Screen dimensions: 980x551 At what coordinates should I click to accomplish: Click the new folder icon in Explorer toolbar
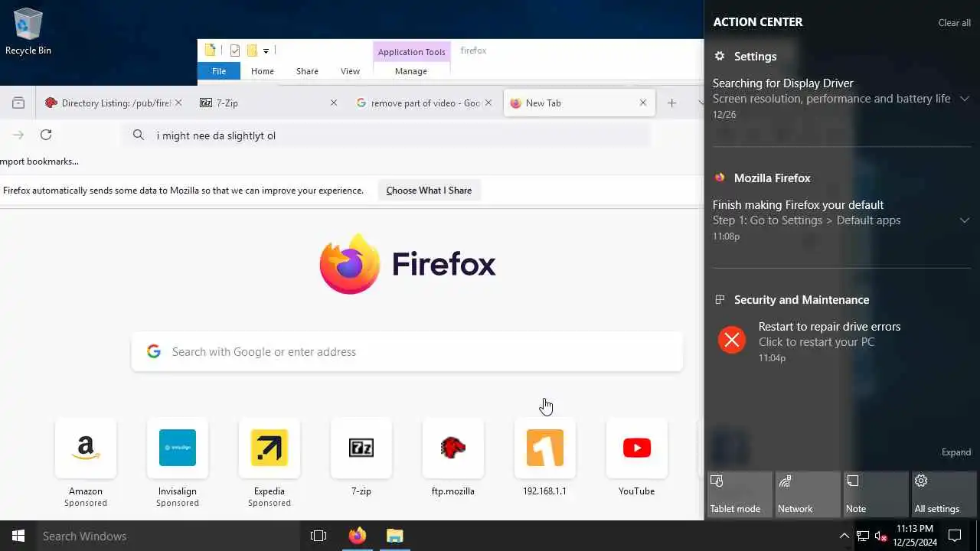pyautogui.click(x=251, y=51)
